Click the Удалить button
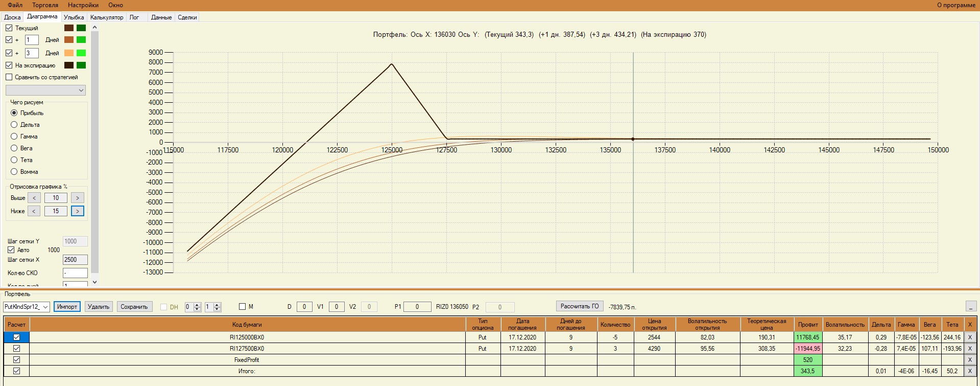This screenshot has height=386, width=980. (99, 307)
